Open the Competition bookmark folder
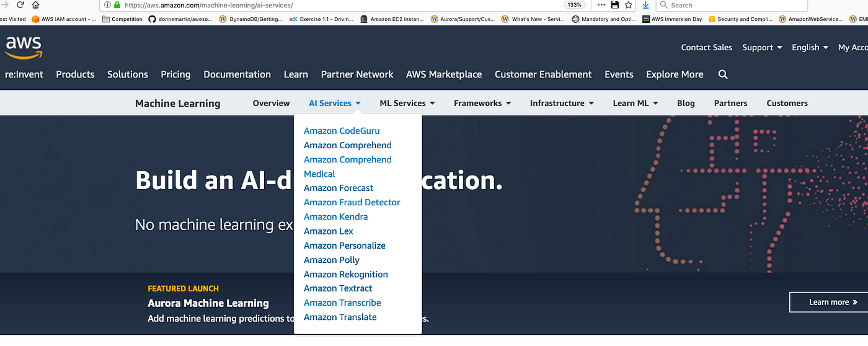Viewport: 868px width, 346px height. (123, 19)
